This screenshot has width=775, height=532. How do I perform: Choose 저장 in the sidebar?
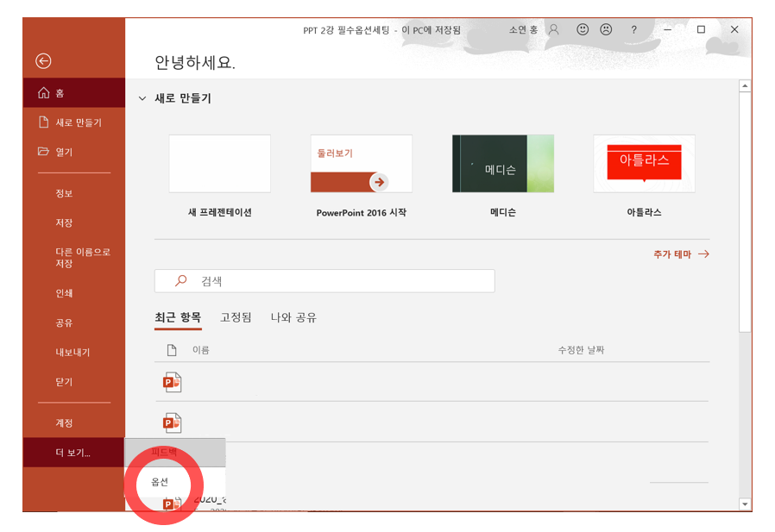point(73,222)
